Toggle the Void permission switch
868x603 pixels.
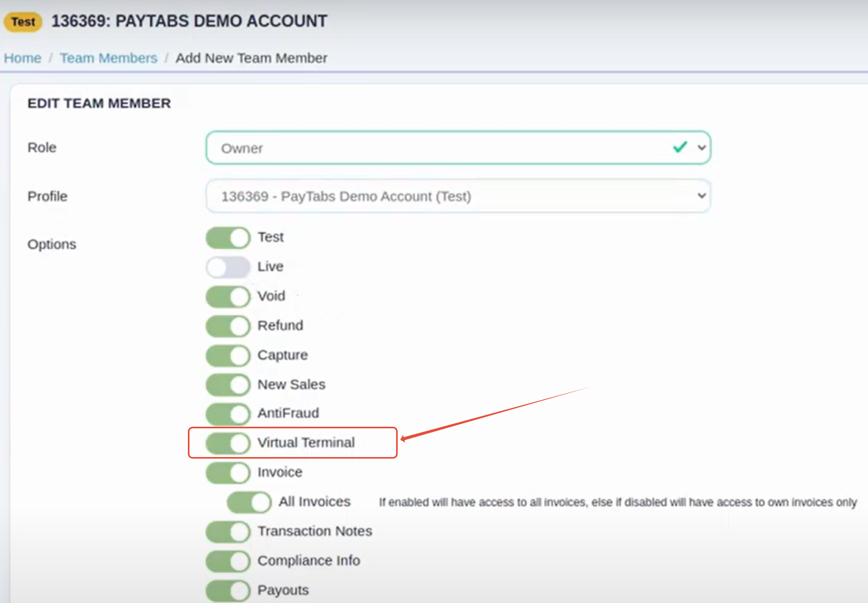coord(228,297)
